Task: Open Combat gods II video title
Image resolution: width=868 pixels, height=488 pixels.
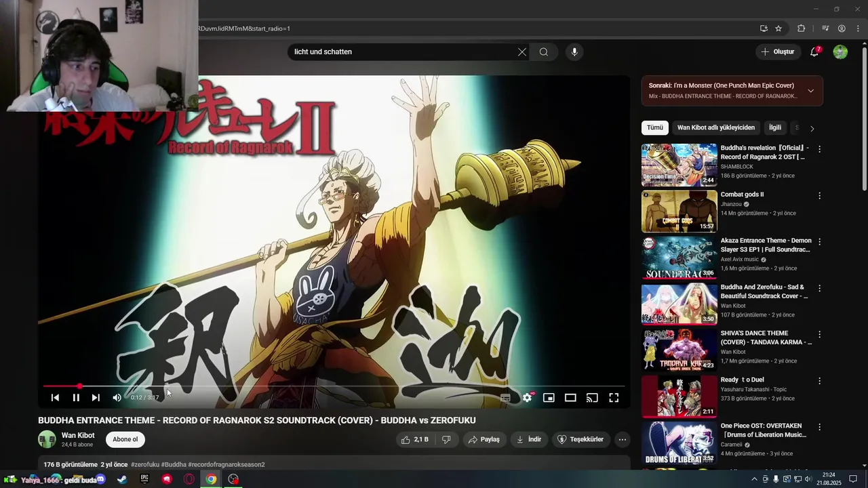Action: click(742, 195)
